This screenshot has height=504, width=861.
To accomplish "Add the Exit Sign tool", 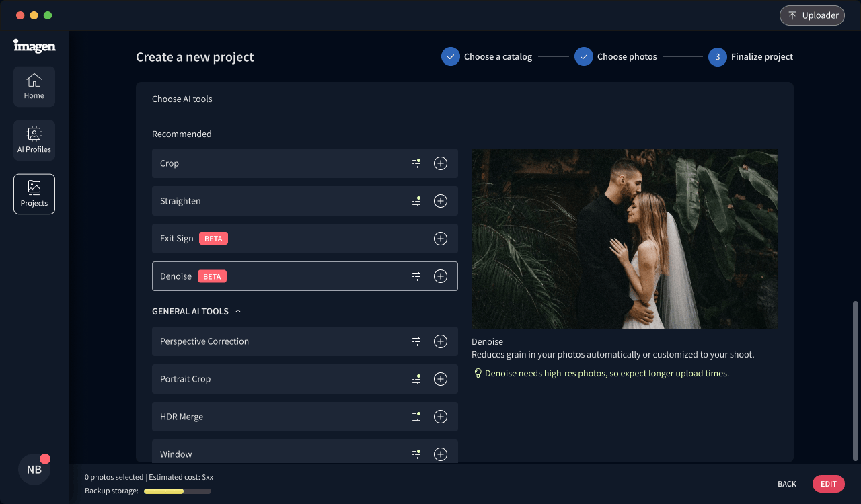I will click(441, 239).
